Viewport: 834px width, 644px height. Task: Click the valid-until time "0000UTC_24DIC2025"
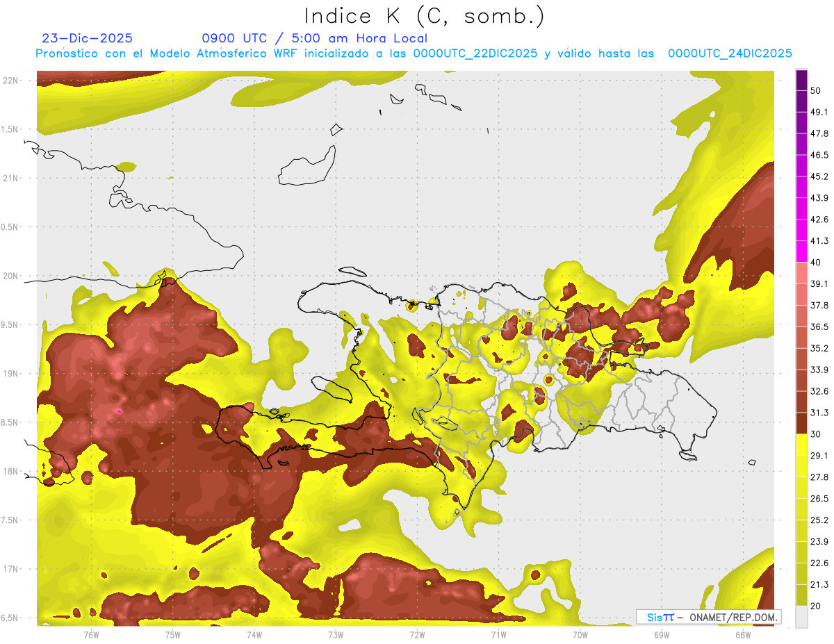(x=730, y=53)
